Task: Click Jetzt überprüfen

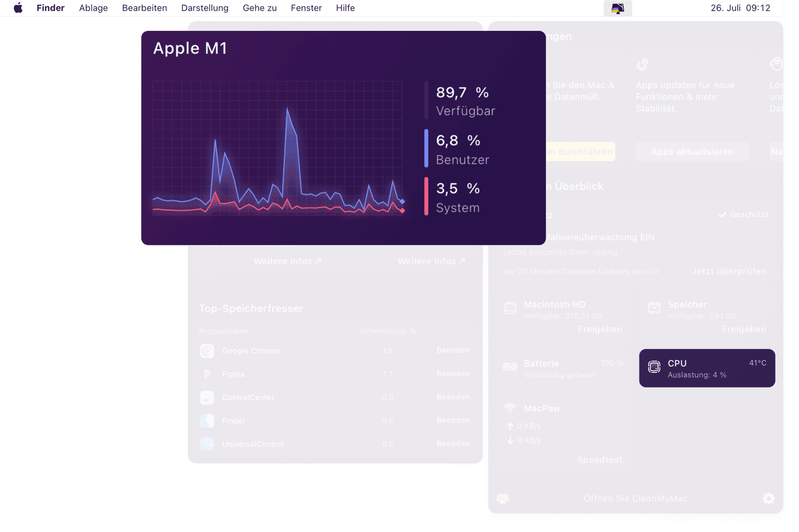Action: pos(728,271)
